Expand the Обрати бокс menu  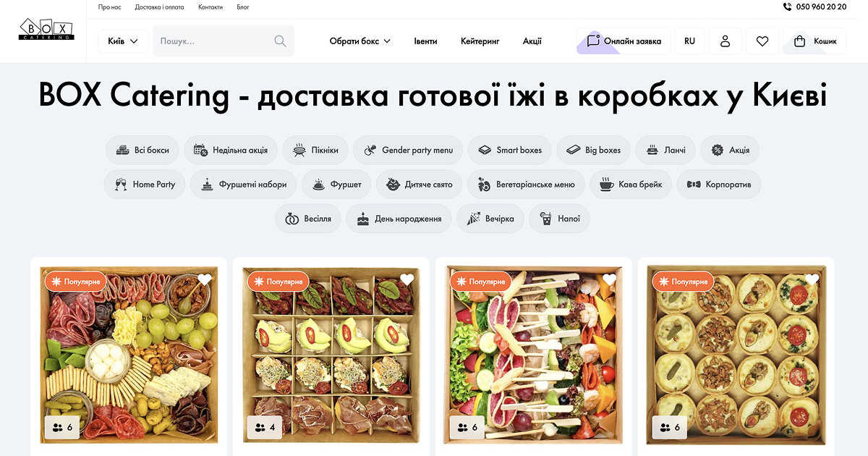pos(359,41)
